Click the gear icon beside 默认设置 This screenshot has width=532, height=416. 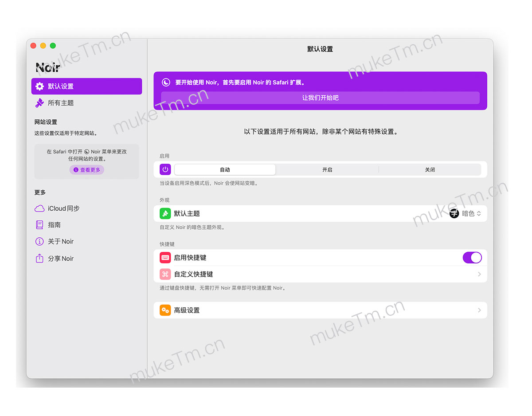(x=39, y=86)
